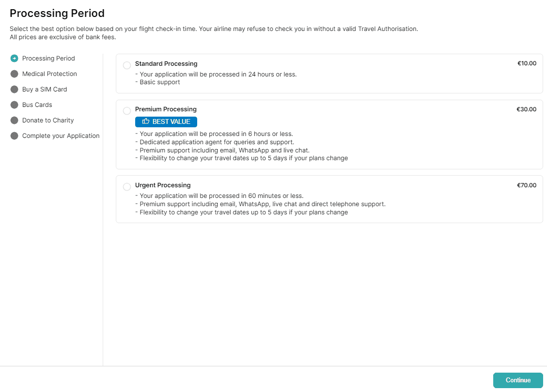Click the BEST VALUE badge
Screen dimensions: 547x392
point(166,122)
